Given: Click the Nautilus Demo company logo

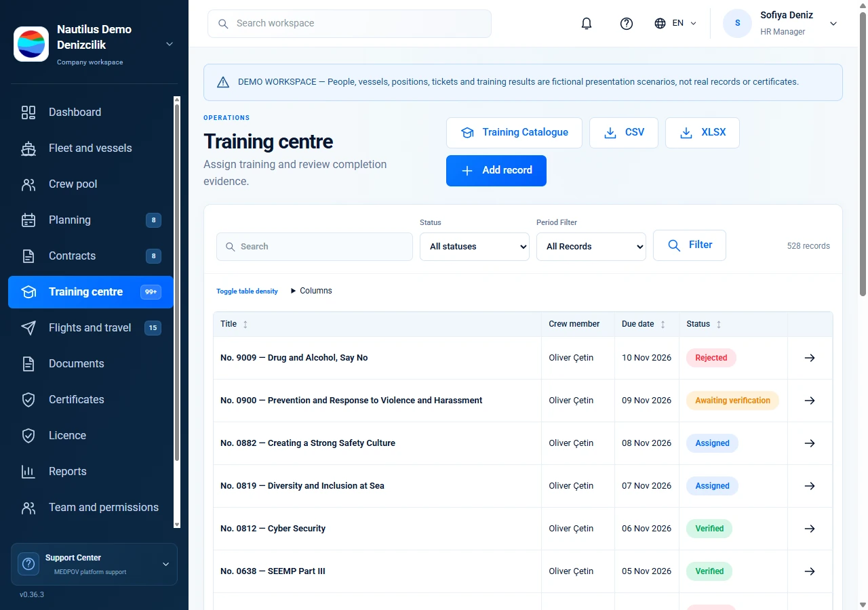Looking at the screenshot, I should tap(31, 44).
